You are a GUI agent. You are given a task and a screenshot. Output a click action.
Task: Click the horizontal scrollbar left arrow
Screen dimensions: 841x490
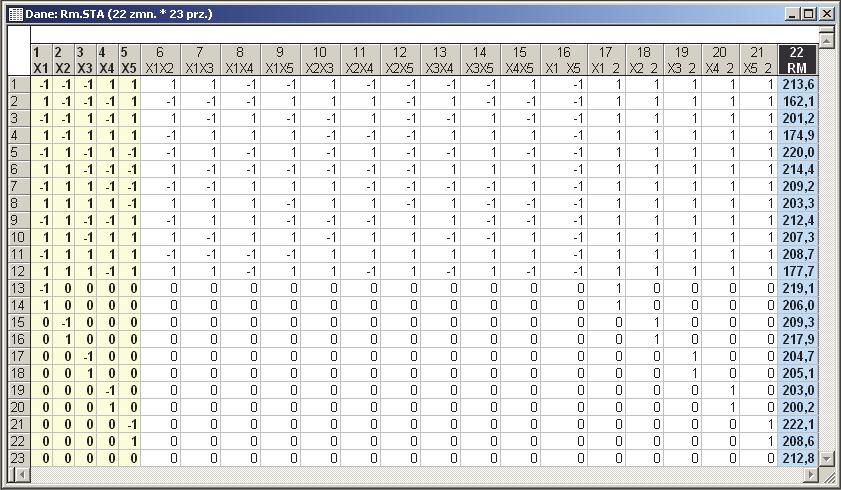click(21, 474)
